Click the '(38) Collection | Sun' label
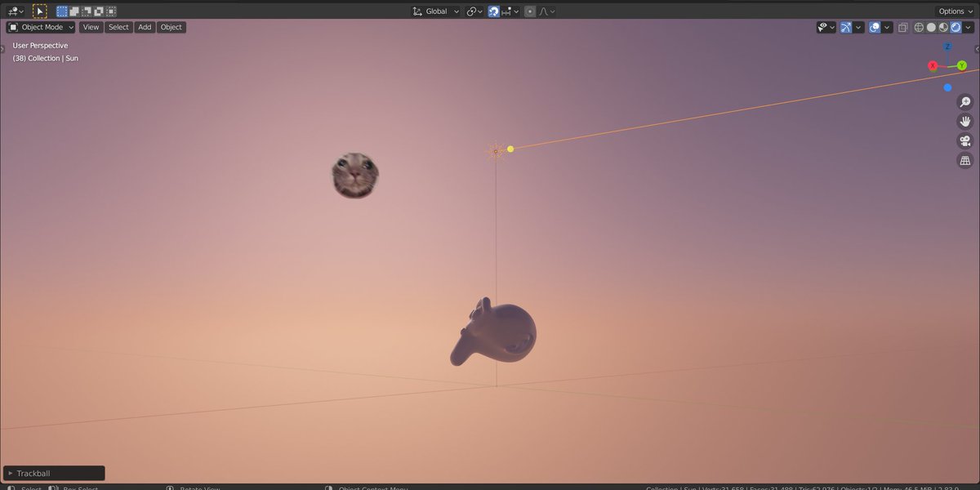This screenshot has width=980, height=490. click(x=46, y=59)
